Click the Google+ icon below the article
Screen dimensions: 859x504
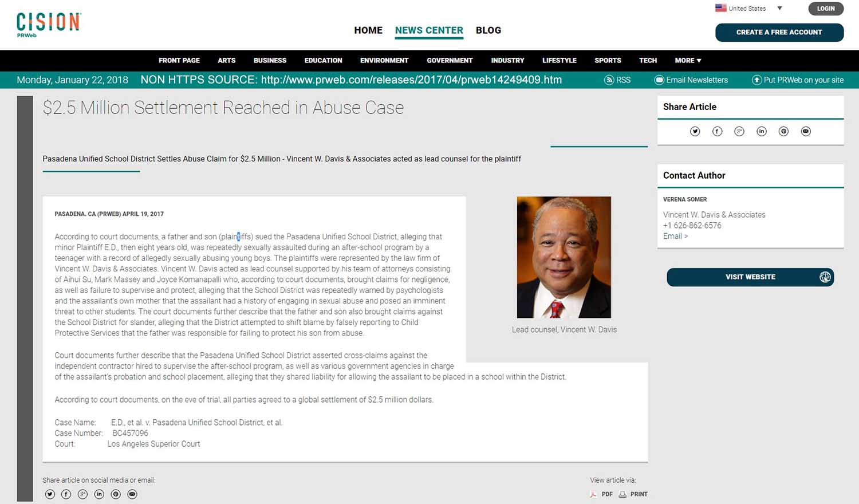point(82,494)
